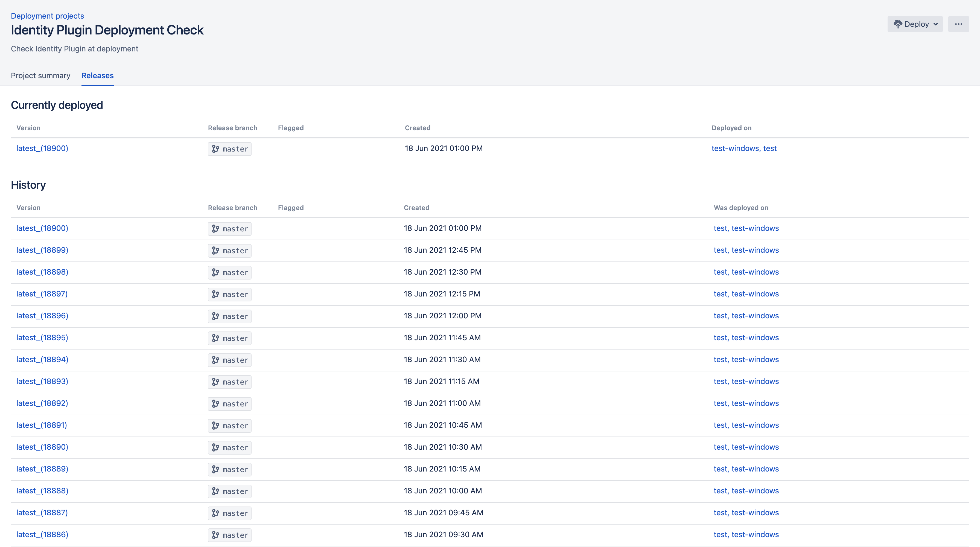Screen dimensions: 980x547
Task: Click the 18 Jun 2021 12:45 PM created date
Action: pyautogui.click(x=442, y=250)
